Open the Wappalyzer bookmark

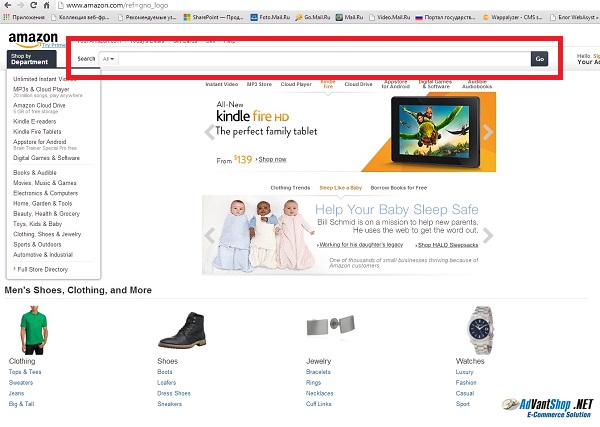tap(512, 17)
